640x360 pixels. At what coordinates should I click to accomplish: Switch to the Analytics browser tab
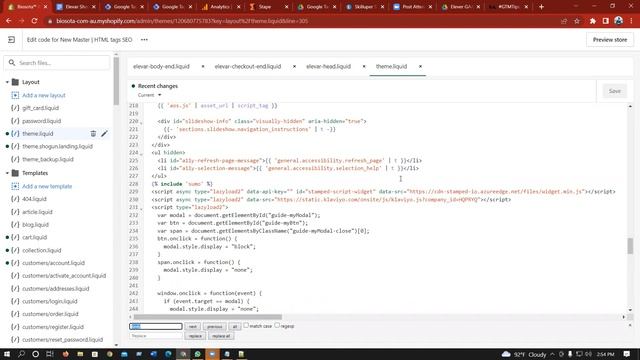pyautogui.click(x=220, y=7)
